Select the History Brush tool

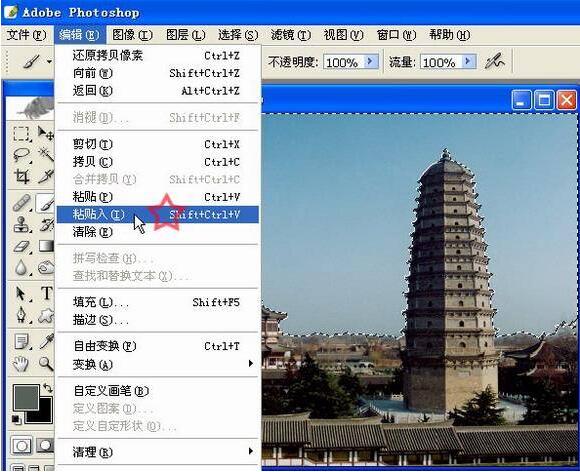[x=46, y=224]
